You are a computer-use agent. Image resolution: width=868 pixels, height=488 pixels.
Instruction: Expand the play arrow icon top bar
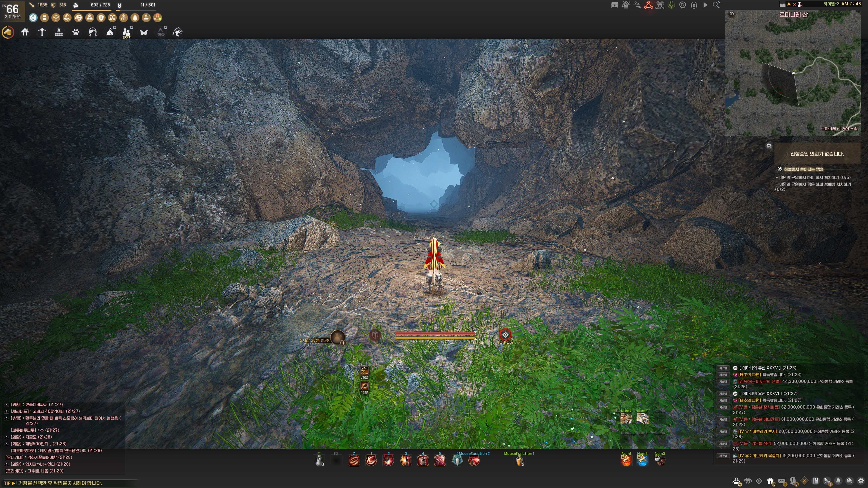[705, 5]
